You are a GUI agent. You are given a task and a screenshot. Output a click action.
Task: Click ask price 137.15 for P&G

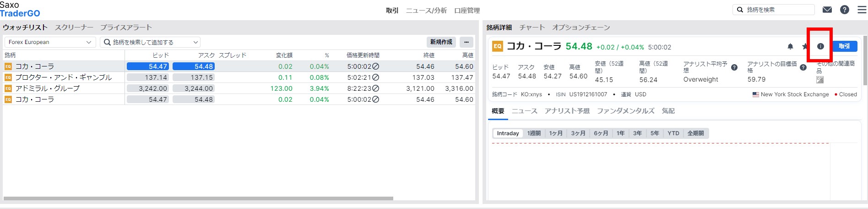194,77
